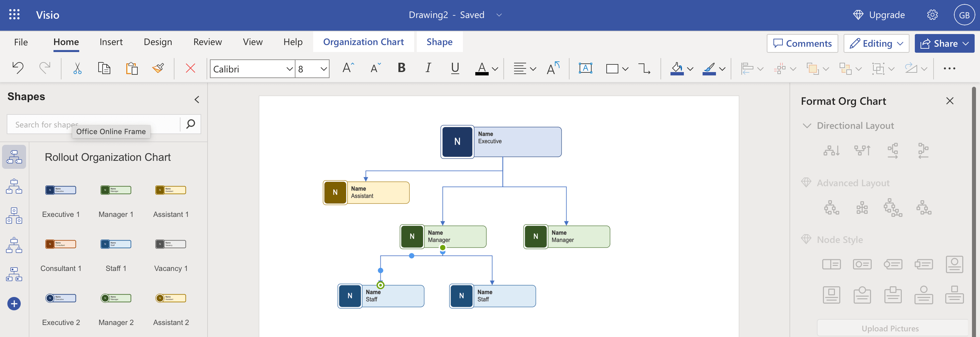This screenshot has height=337, width=980.
Task: Apply the Format Painter
Action: [x=158, y=68]
